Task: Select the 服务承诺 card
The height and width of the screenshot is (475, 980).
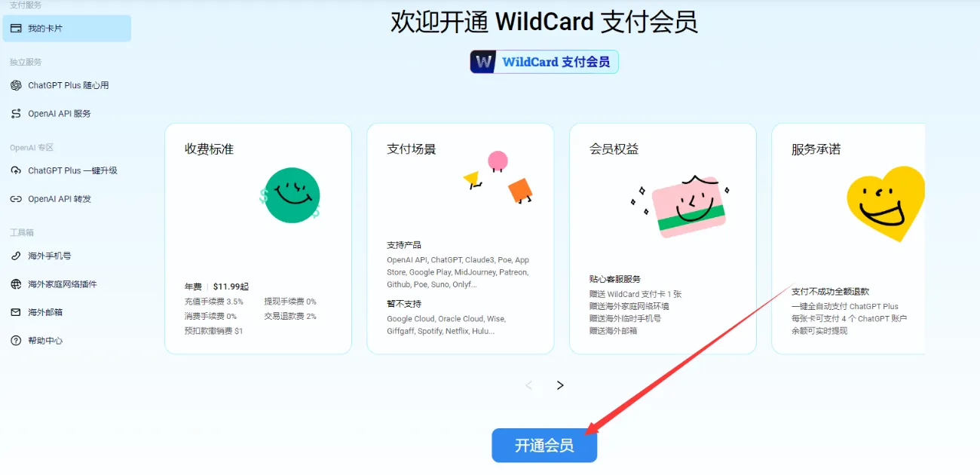Action: click(849, 238)
